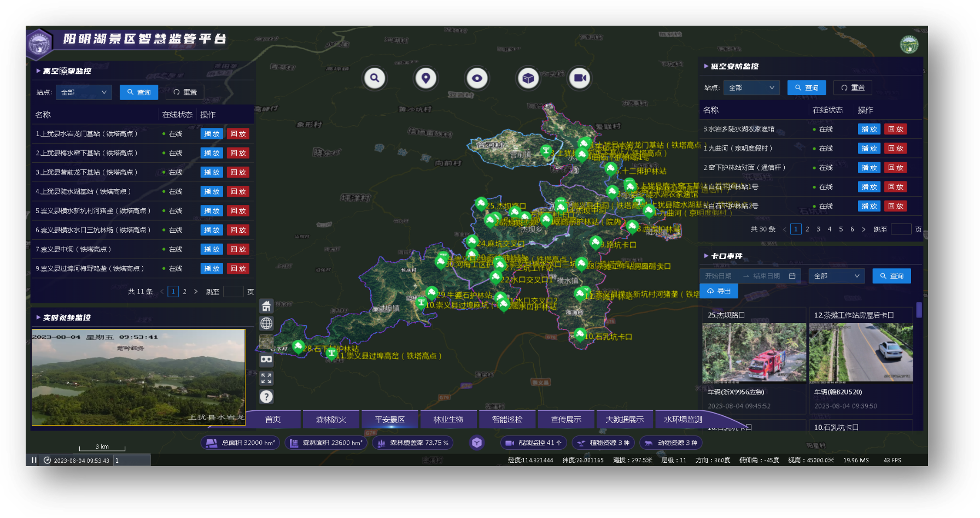Image resolution: width=980 pixels, height=518 pixels.
Task: Click the globe icon on map toolbar
Action: click(266, 323)
